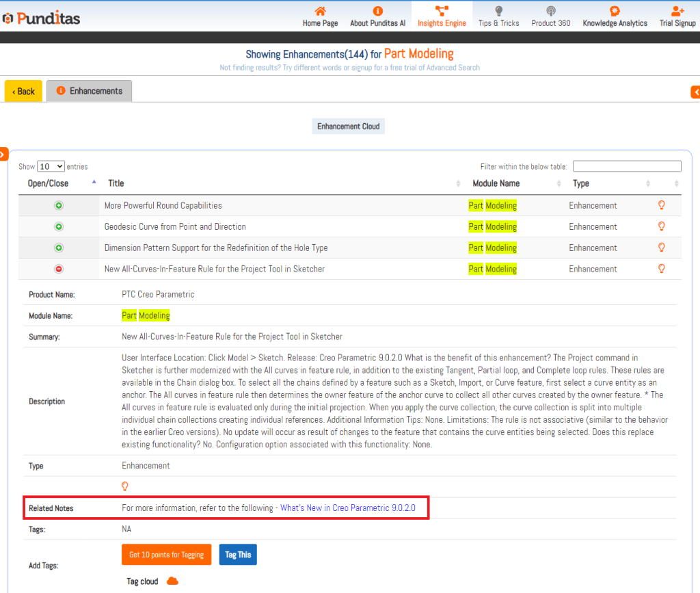
Task: Click lightbulb icon for Dimension Pattern row
Action: coord(661,248)
